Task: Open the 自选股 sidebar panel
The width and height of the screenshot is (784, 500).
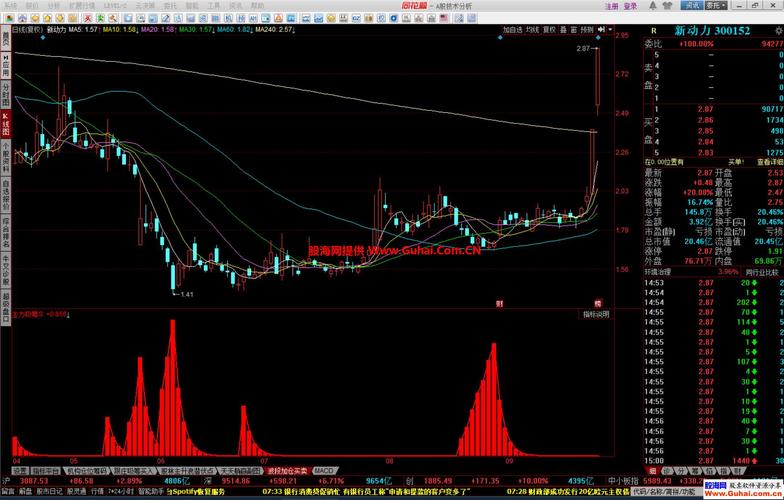Action: coord(5,190)
